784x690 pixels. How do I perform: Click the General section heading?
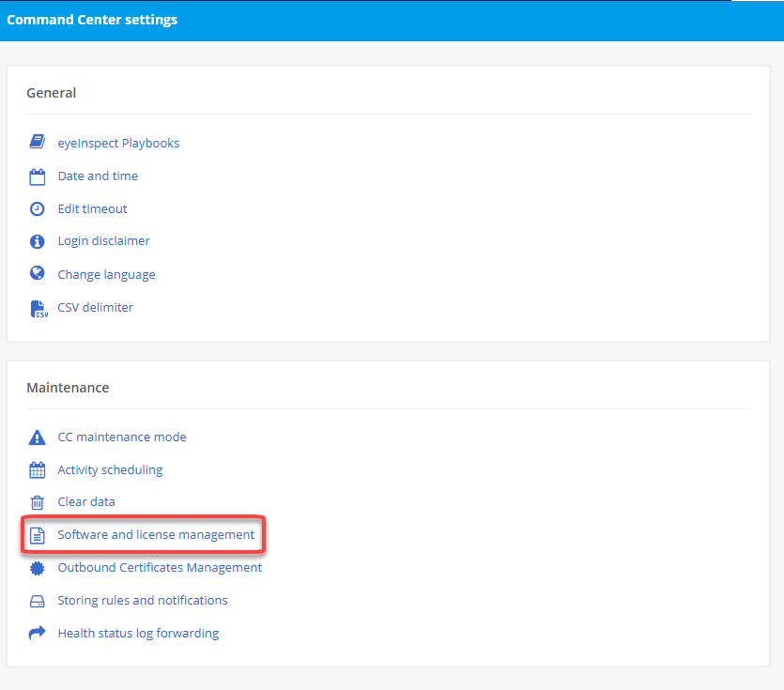coord(52,93)
